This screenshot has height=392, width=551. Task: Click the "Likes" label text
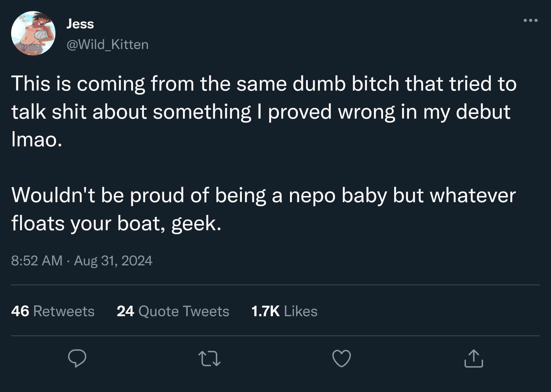tap(300, 311)
